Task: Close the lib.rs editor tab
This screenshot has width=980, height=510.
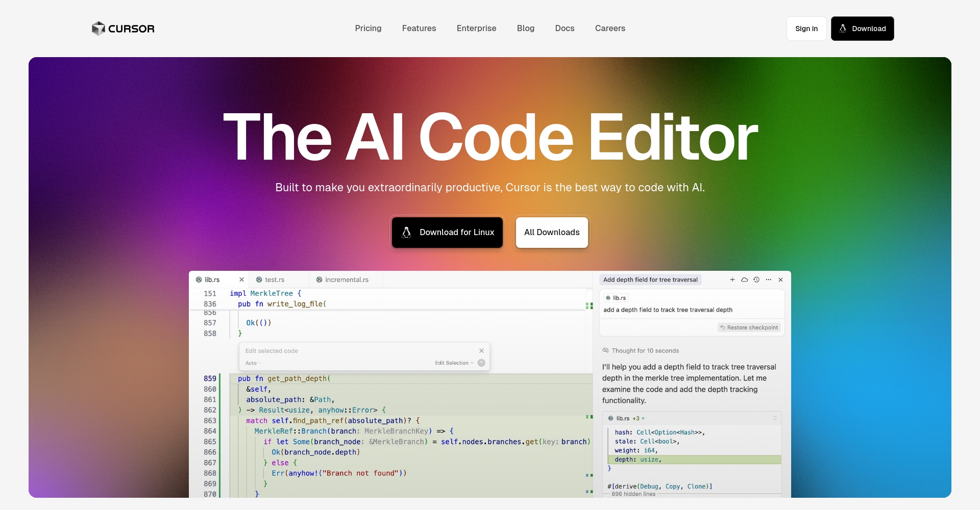Action: (x=241, y=279)
